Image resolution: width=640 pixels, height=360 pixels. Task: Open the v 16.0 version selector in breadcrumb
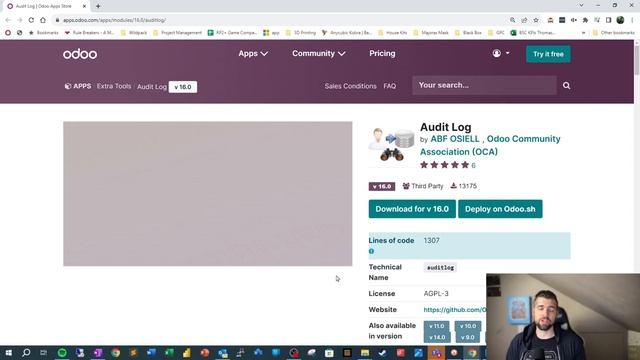183,87
